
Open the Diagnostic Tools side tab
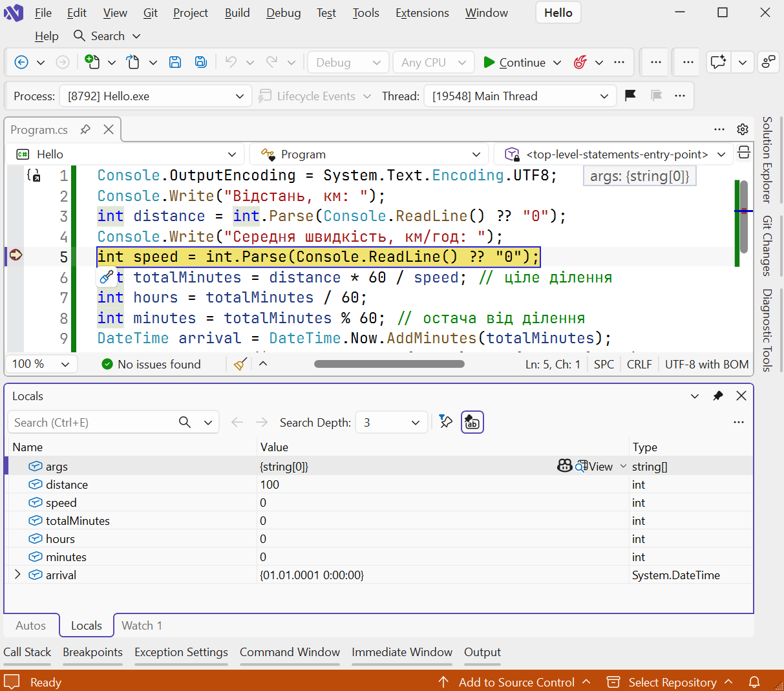click(x=767, y=330)
